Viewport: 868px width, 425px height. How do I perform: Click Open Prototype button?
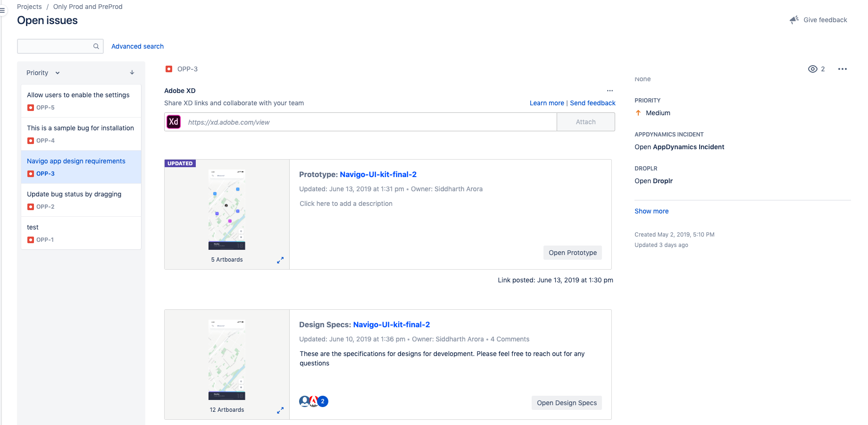point(573,253)
